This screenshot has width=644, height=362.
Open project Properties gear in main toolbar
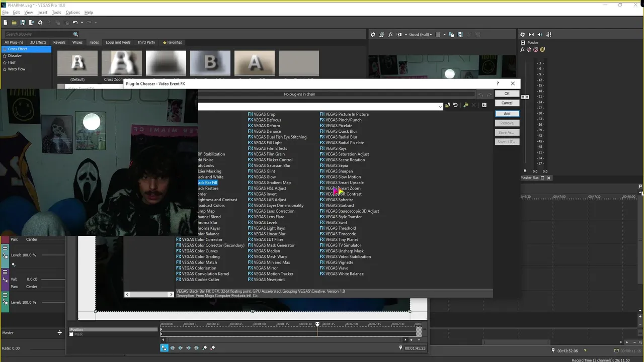(x=40, y=23)
